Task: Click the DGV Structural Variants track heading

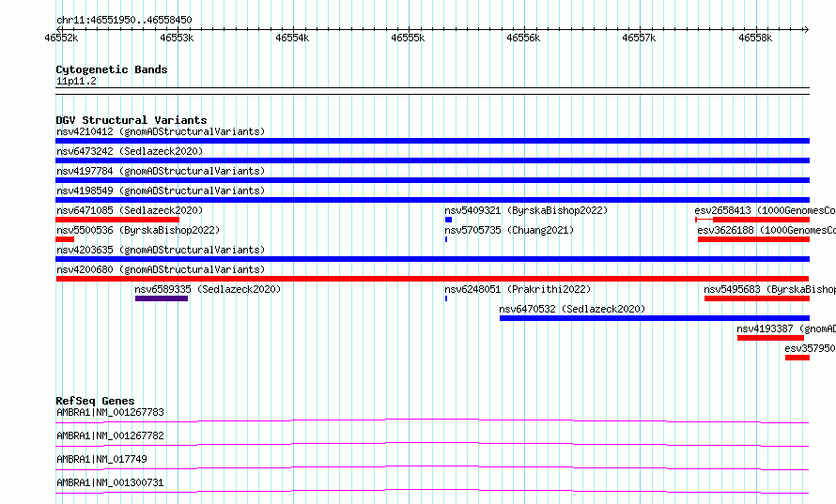Action: tap(132, 120)
